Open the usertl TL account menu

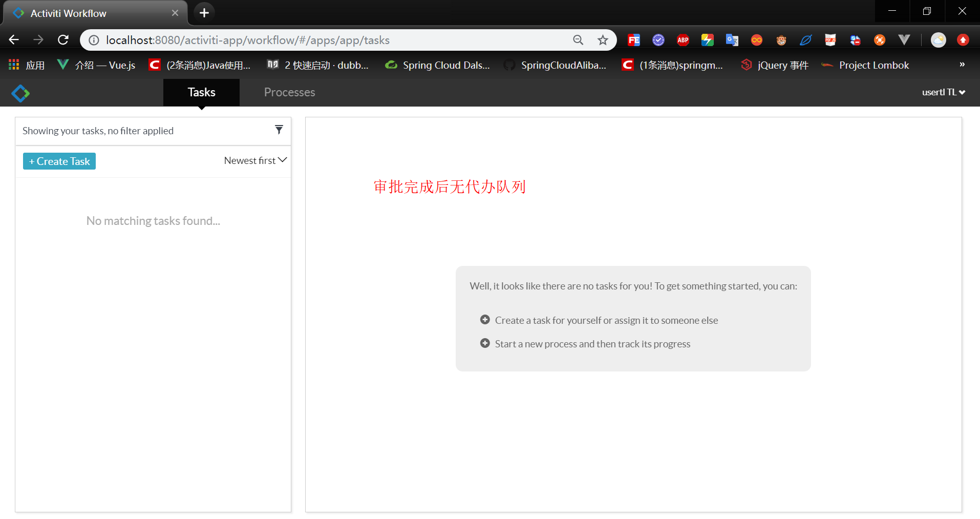point(943,92)
